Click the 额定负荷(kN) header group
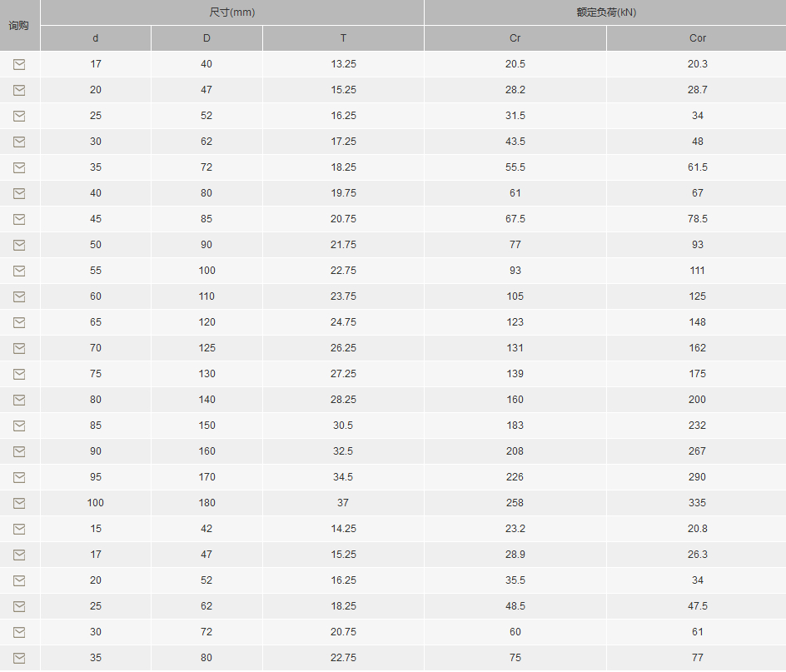 click(x=606, y=12)
